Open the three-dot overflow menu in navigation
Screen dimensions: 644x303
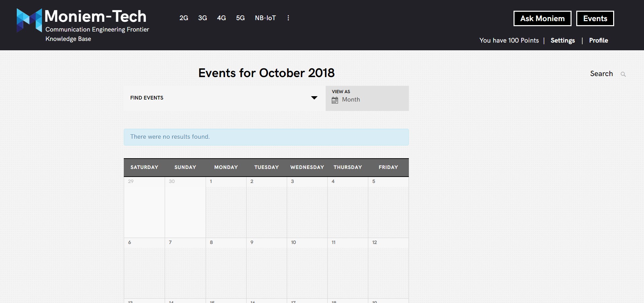288,18
